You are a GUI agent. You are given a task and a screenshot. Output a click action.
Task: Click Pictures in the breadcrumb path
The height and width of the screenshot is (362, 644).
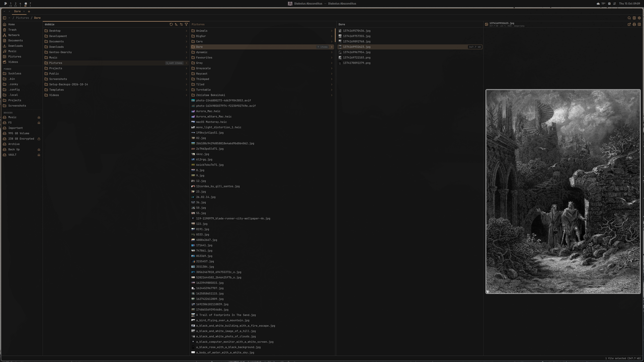22,18
